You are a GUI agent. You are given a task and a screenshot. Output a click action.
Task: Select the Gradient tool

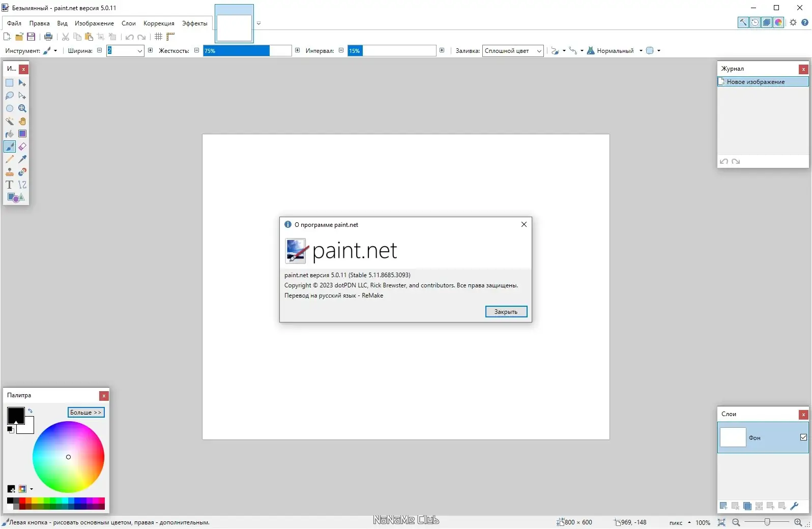pos(22,134)
